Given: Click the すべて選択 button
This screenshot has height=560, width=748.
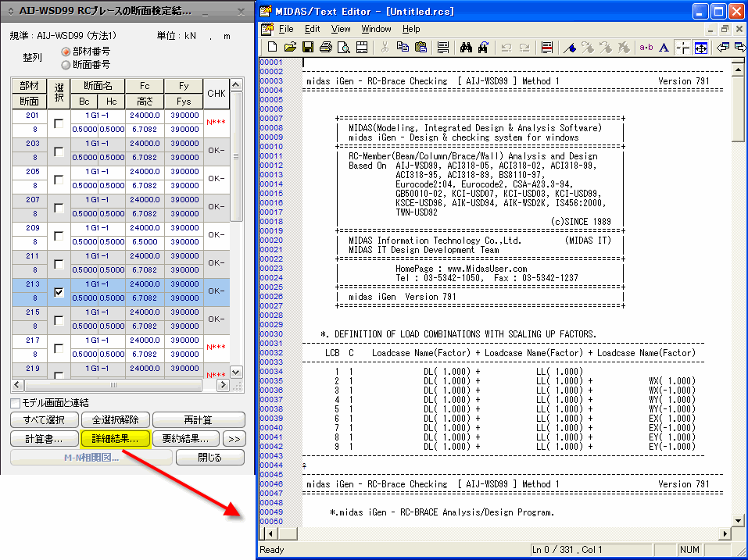Looking at the screenshot, I should [45, 420].
